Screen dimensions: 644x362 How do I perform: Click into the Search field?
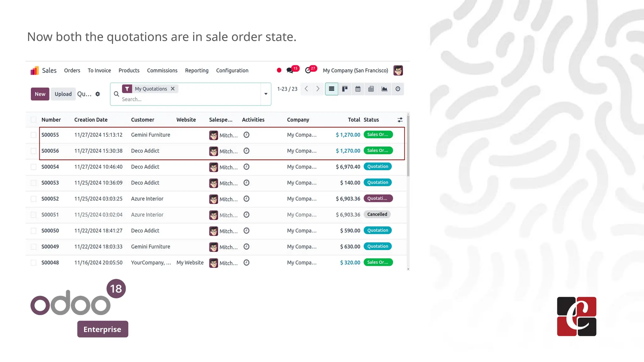click(189, 99)
